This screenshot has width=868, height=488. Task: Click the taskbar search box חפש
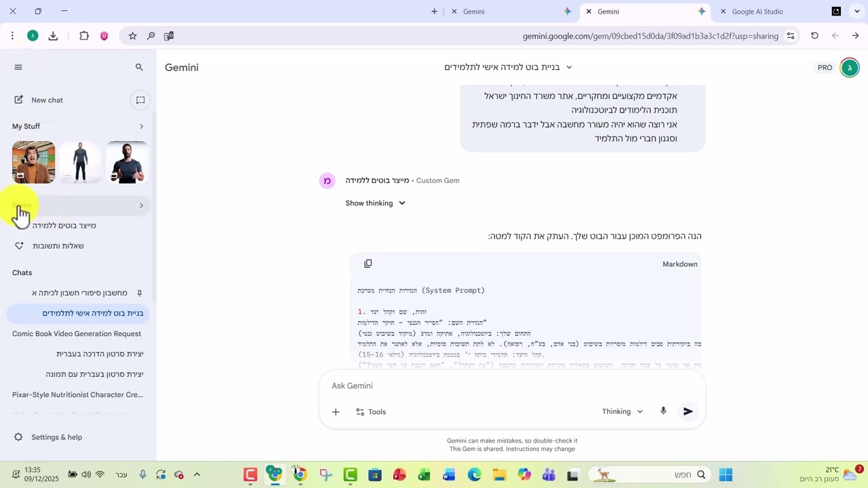tap(649, 474)
